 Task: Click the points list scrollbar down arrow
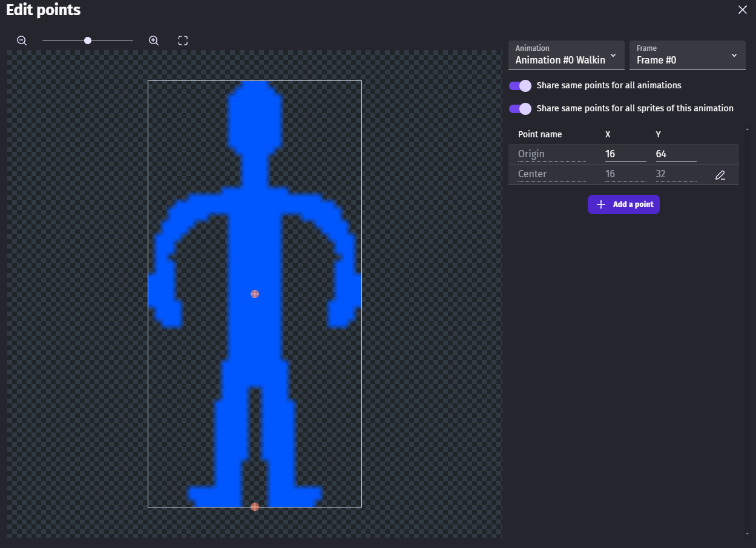747,533
